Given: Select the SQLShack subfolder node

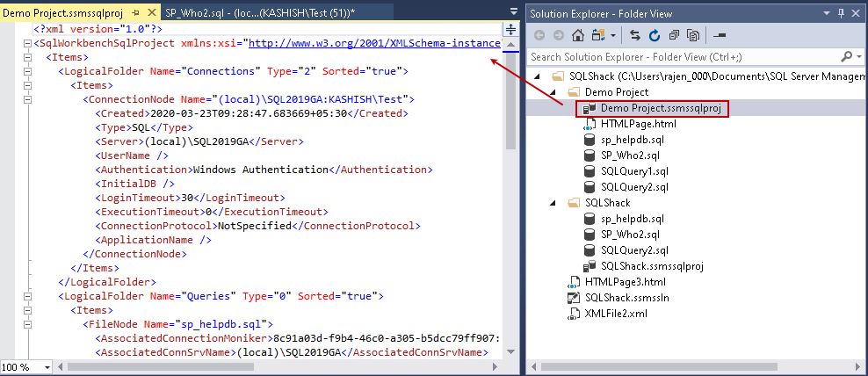Looking at the screenshot, I should point(607,203).
